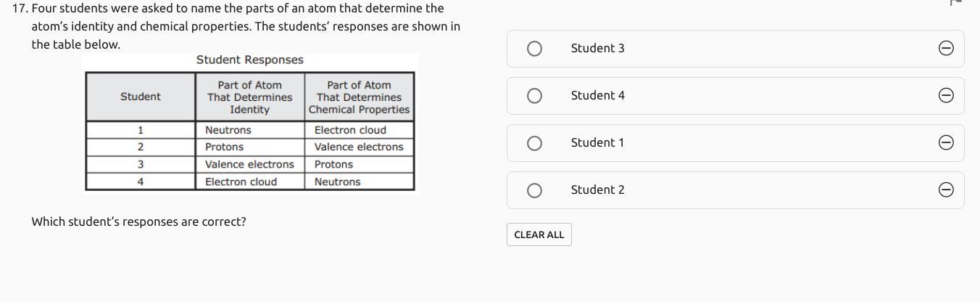980x302 pixels.
Task: Eliminate Student 2 with its minus icon
Action: (946, 190)
